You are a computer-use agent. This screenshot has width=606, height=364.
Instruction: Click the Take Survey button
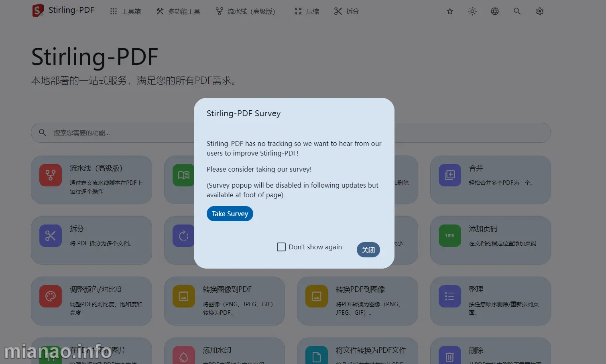click(230, 214)
